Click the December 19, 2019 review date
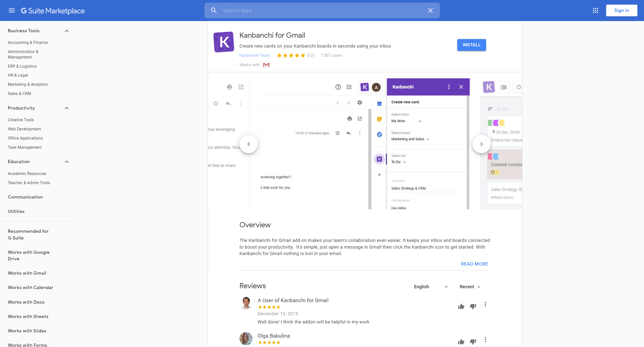The width and height of the screenshot is (644, 347). (x=277, y=314)
